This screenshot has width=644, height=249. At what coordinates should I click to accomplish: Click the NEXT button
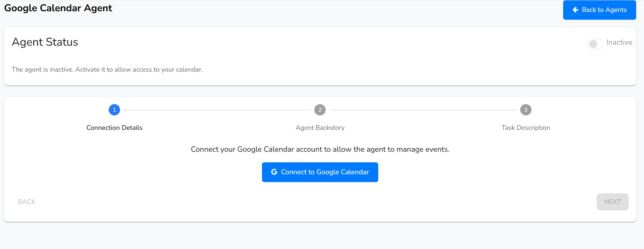pyautogui.click(x=612, y=202)
